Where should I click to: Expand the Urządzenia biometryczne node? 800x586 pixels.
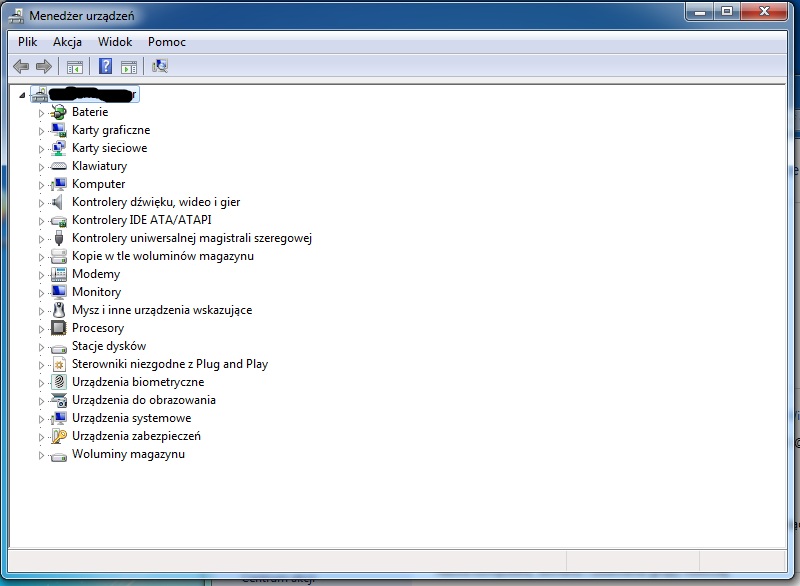(x=41, y=383)
